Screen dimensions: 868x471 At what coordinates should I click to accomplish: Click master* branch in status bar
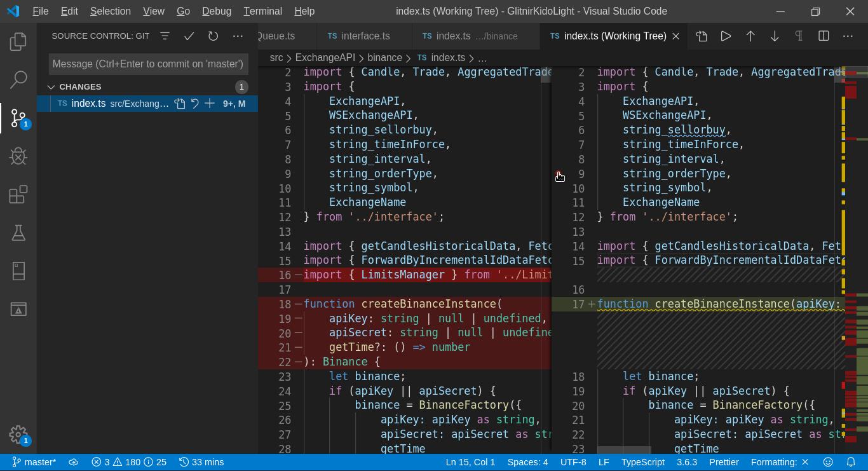(x=34, y=462)
